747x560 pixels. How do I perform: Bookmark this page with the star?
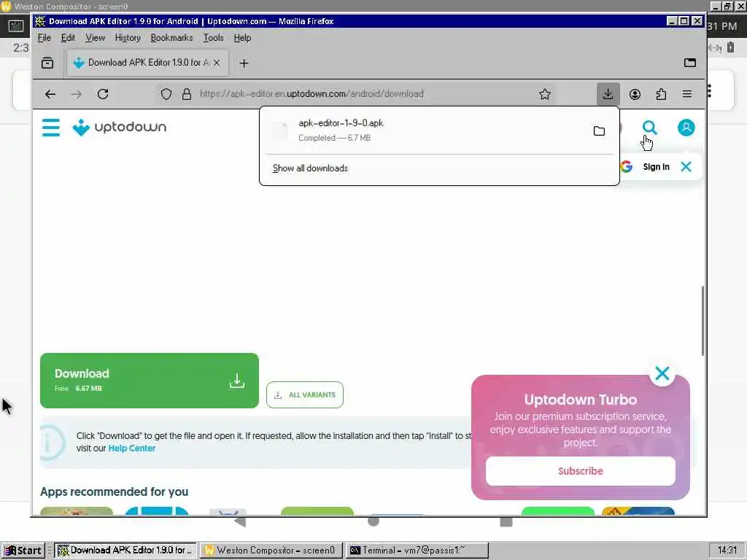545,94
